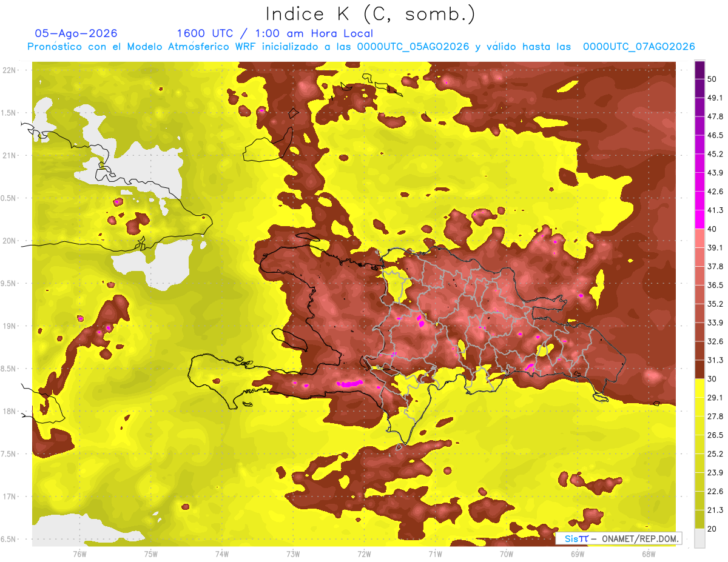Viewport: 728px width, 562px height.
Task: Select the date label '05-Ago-2026'
Action: 76,33
